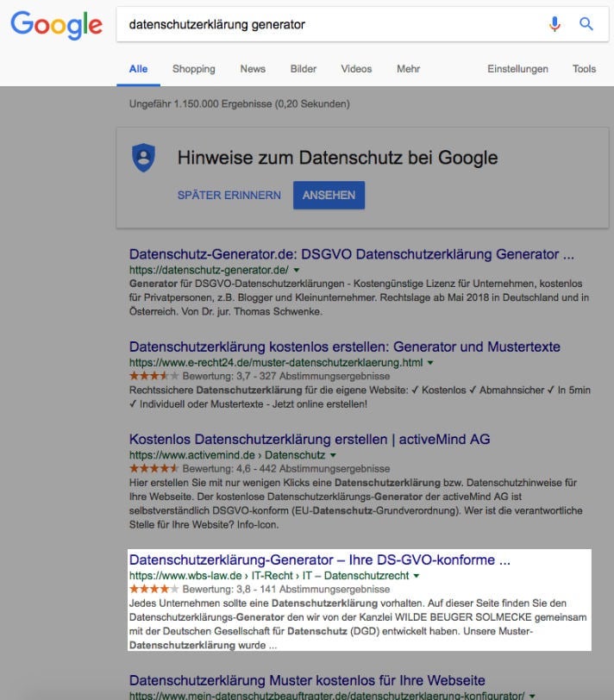This screenshot has height=700, width=614.
Task: Switch to the News tab
Action: tap(253, 69)
